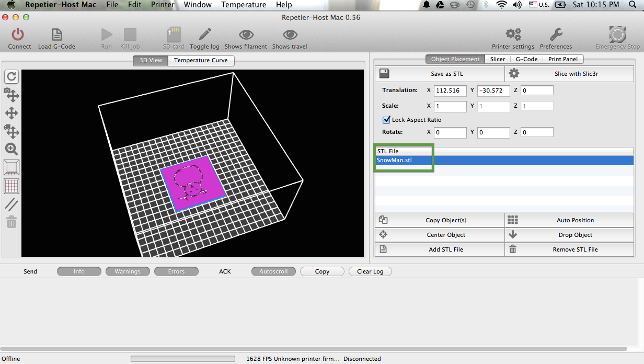Toggle the ACK log filter

[225, 271]
